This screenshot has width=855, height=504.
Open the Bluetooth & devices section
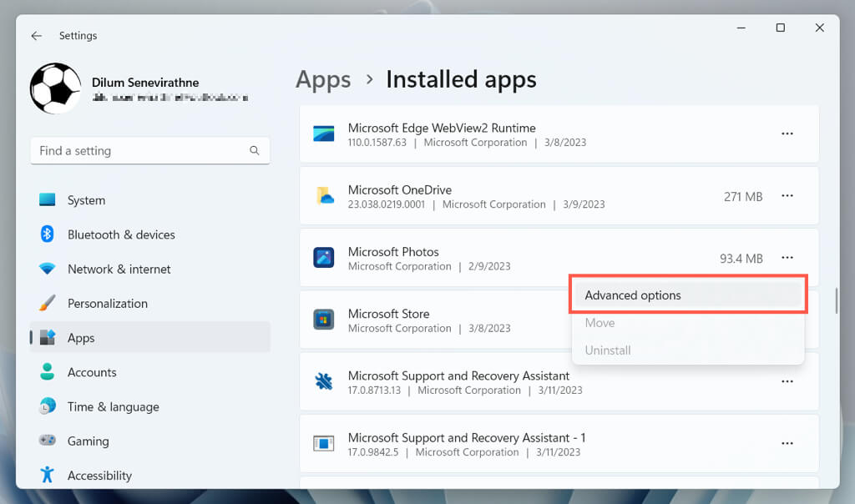(x=121, y=234)
